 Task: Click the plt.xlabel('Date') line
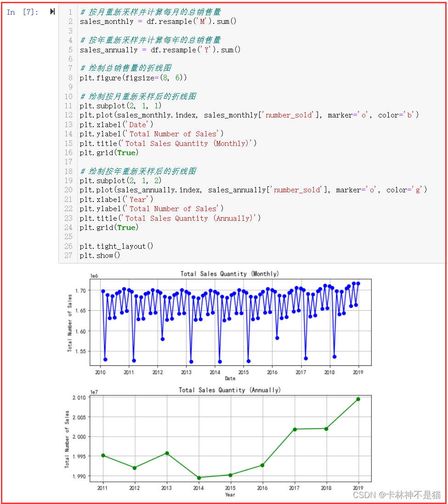tap(117, 125)
